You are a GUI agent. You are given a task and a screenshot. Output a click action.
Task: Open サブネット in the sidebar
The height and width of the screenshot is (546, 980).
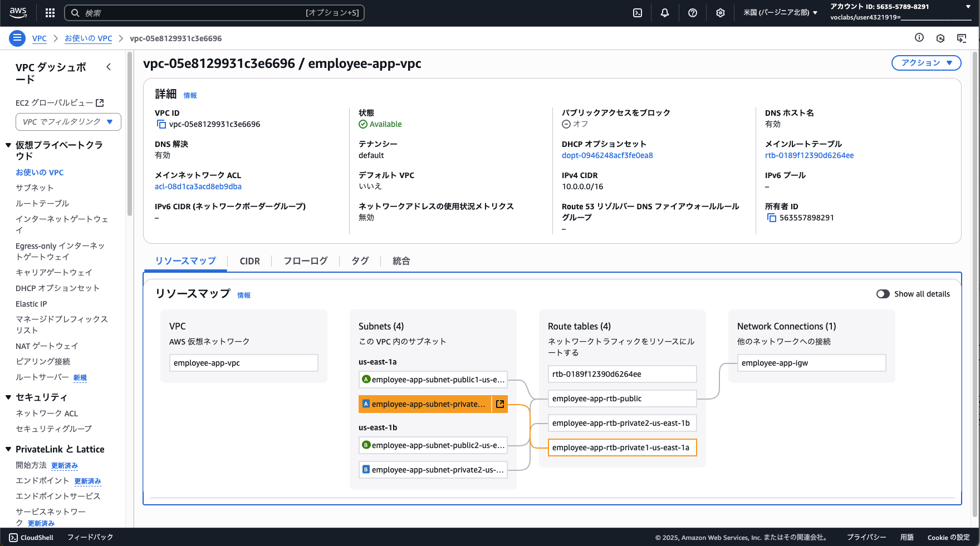[35, 188]
